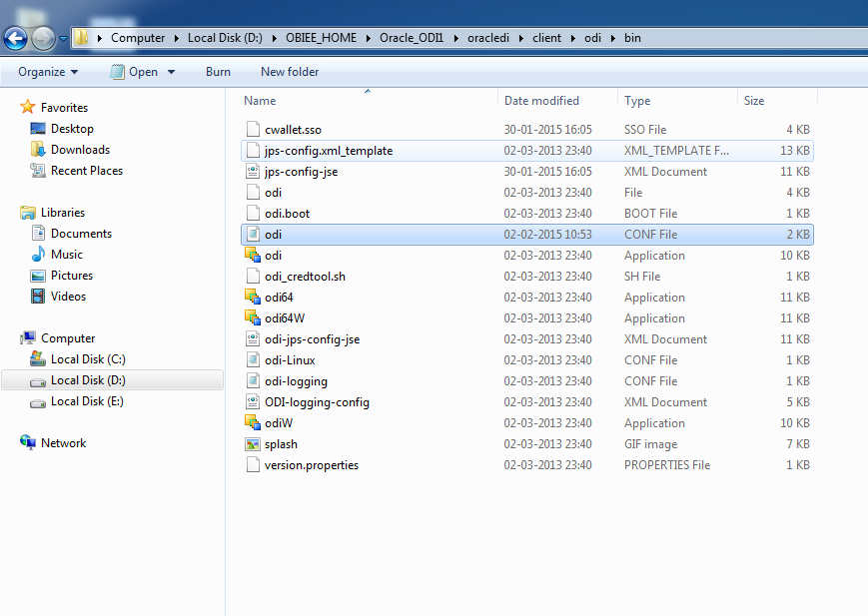Select the cwallet.sso file

point(527,130)
